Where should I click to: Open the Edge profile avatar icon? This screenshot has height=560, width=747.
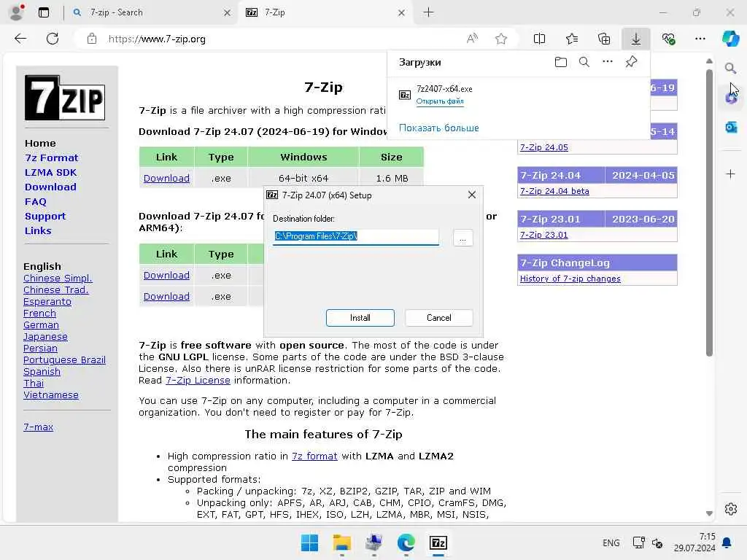[17, 12]
